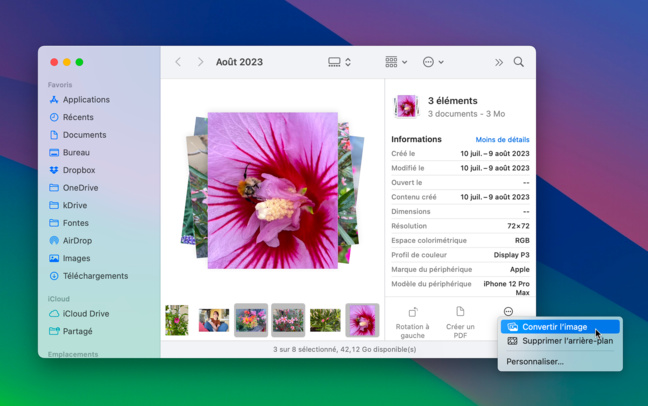Go back with the left chevron
Screen dimensions: 648x406
pyautogui.click(x=178, y=62)
